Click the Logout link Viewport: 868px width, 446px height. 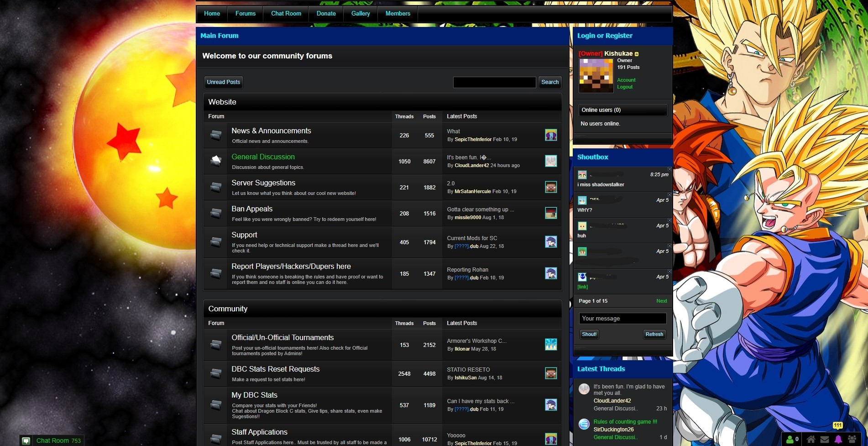(x=625, y=87)
